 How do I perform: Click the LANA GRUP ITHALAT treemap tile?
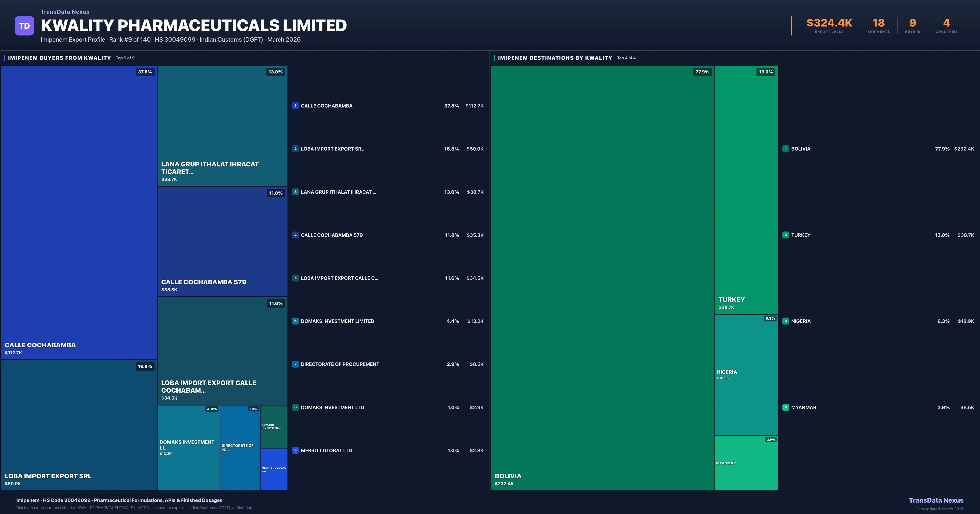(222, 125)
